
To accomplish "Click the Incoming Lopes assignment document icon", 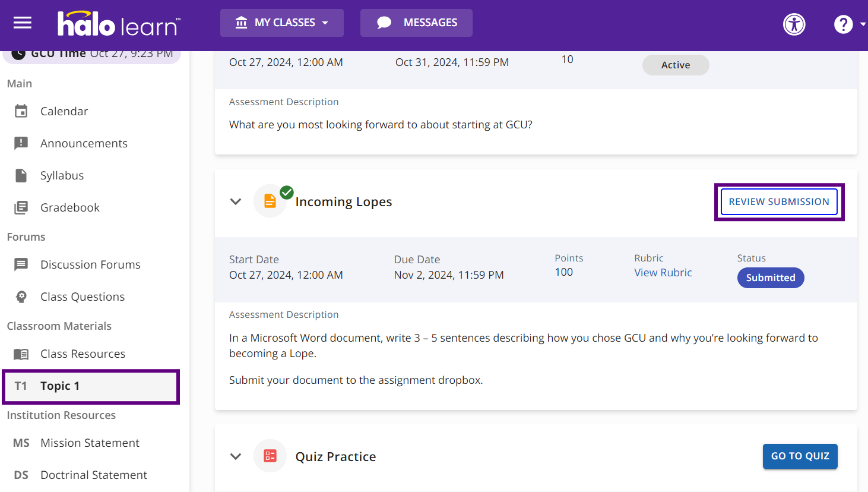I will 270,201.
